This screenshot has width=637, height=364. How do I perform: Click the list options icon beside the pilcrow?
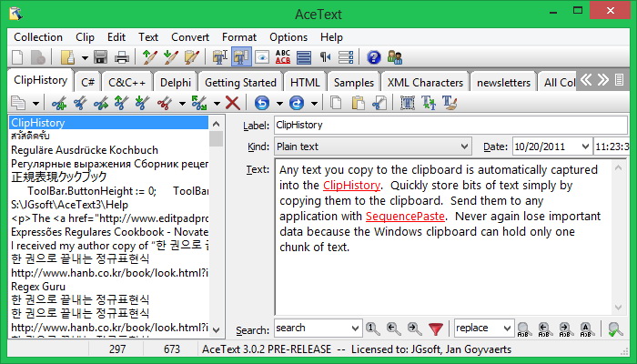pyautogui.click(x=345, y=56)
